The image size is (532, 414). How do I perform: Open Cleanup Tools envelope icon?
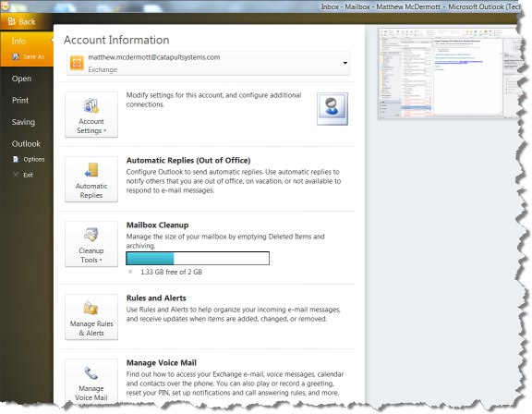coord(91,235)
